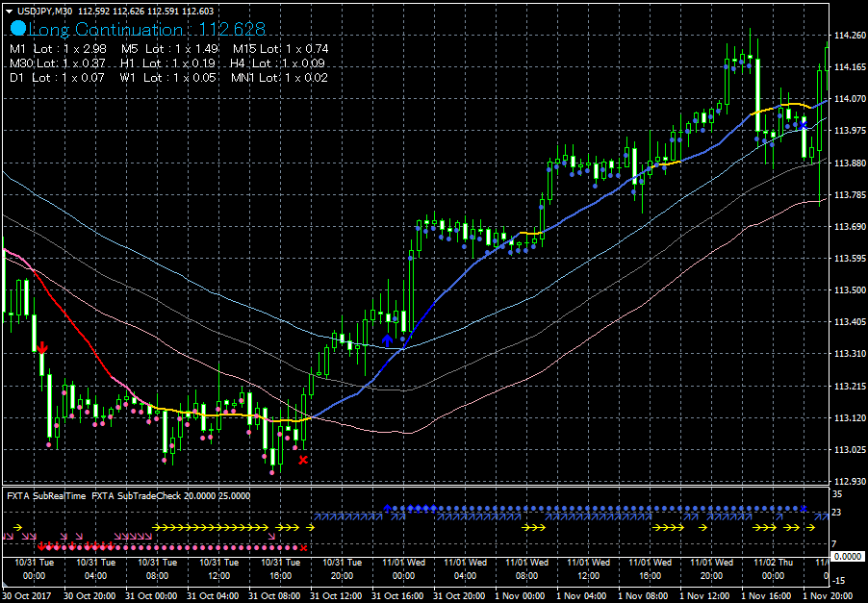Click the red down arrow sell signal
This screenshot has height=603, width=868.
tap(41, 346)
